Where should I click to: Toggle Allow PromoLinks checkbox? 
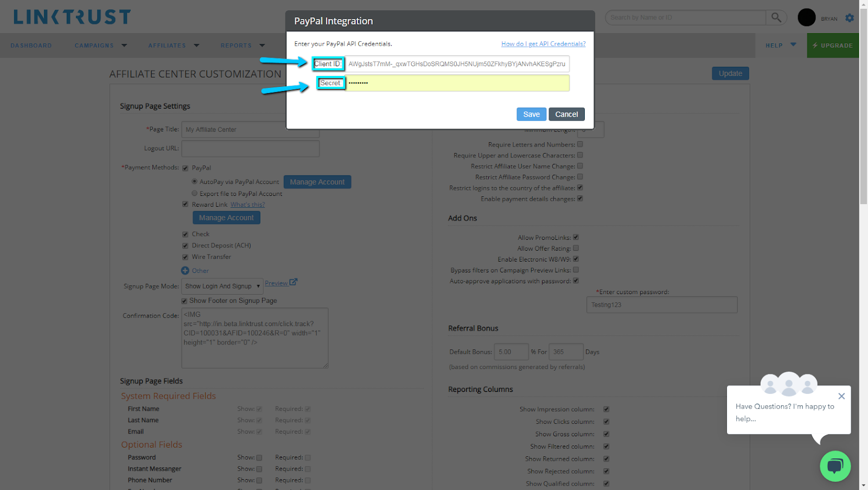(x=576, y=237)
